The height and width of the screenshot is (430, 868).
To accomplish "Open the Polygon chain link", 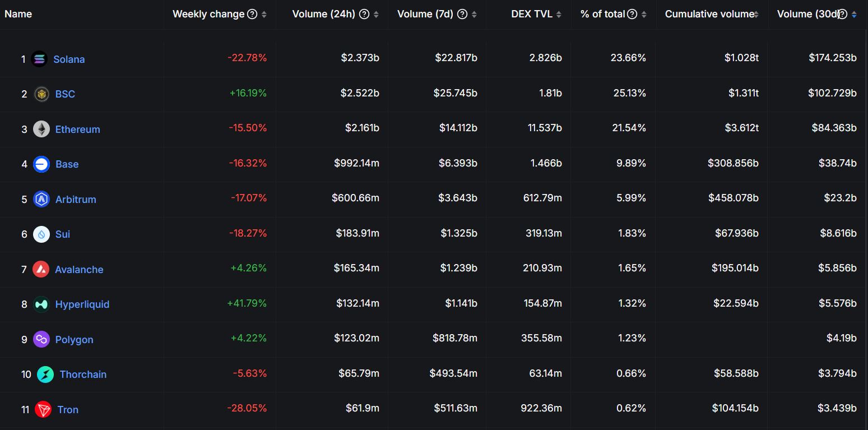I will tap(75, 339).
